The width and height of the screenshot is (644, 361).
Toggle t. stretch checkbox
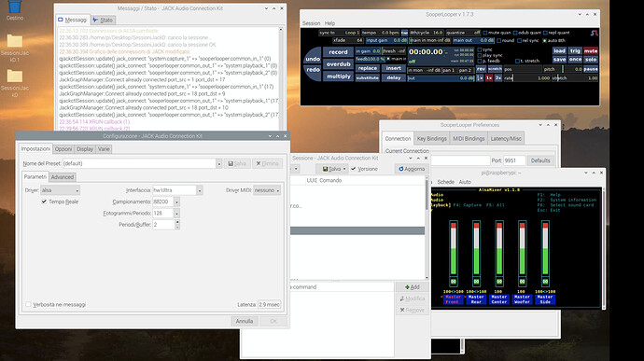517,61
